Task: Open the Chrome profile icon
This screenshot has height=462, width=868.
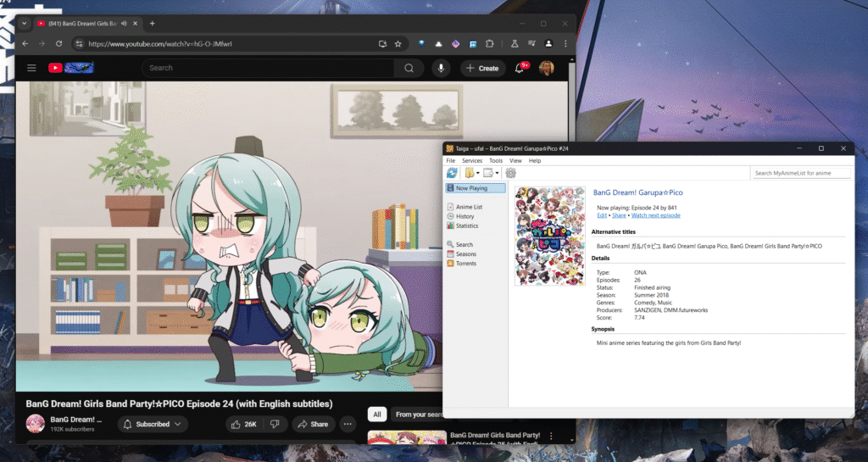Action: [548, 44]
